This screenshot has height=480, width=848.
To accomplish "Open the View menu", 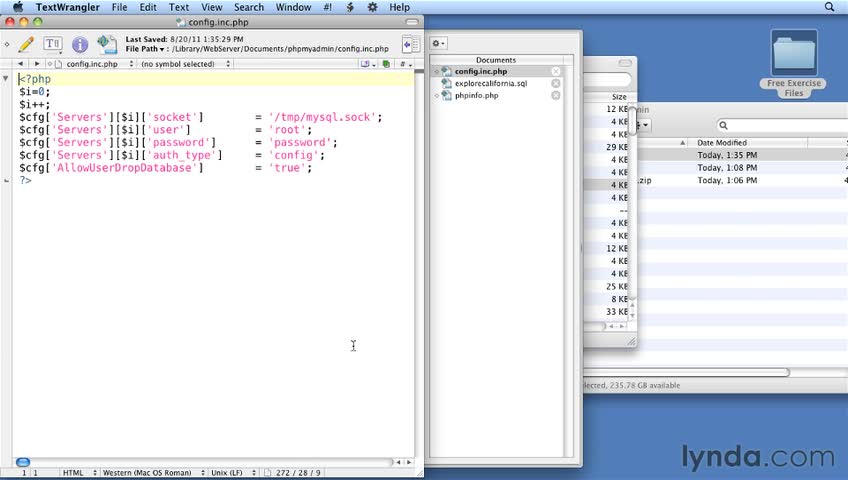I will 211,7.
